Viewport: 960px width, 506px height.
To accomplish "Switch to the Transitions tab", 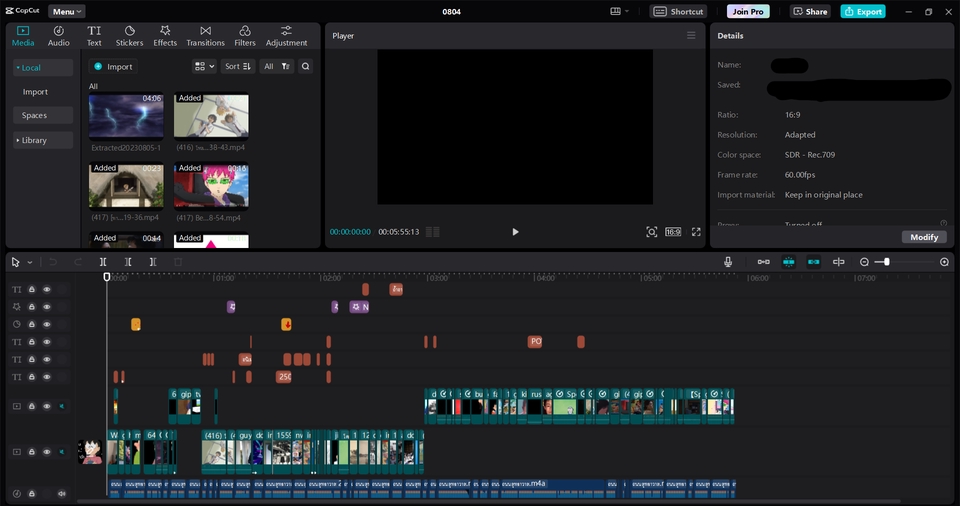I will pyautogui.click(x=205, y=36).
